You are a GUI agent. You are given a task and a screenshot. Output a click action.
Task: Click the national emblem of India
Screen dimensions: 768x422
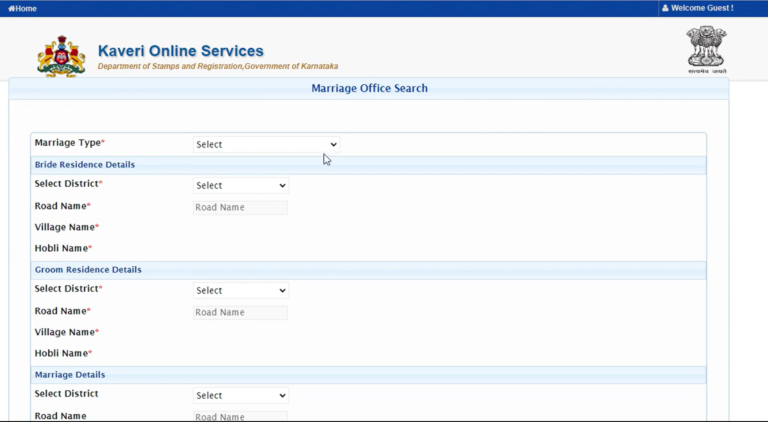[x=706, y=50]
